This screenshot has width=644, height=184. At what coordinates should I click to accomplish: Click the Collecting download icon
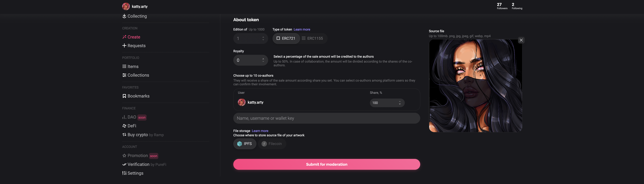[x=124, y=16]
